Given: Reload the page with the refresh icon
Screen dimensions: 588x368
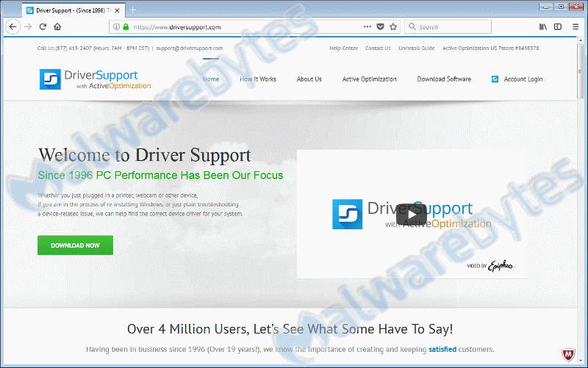Looking at the screenshot, I should coord(43,26).
